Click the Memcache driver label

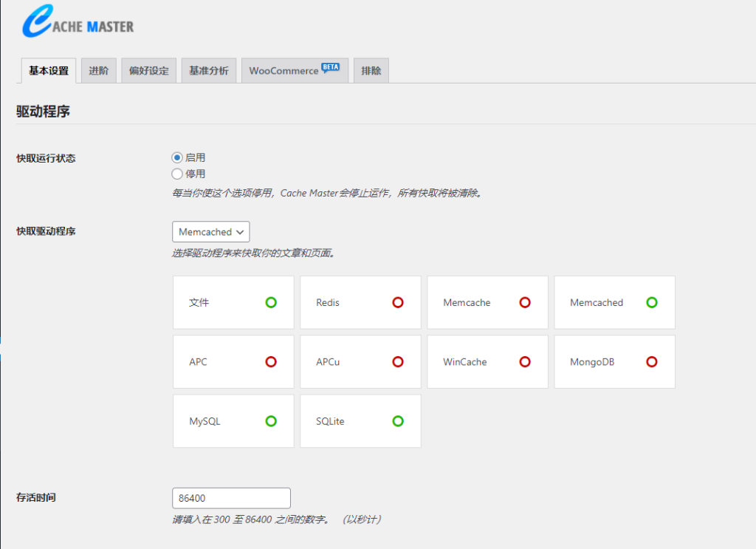tap(467, 302)
